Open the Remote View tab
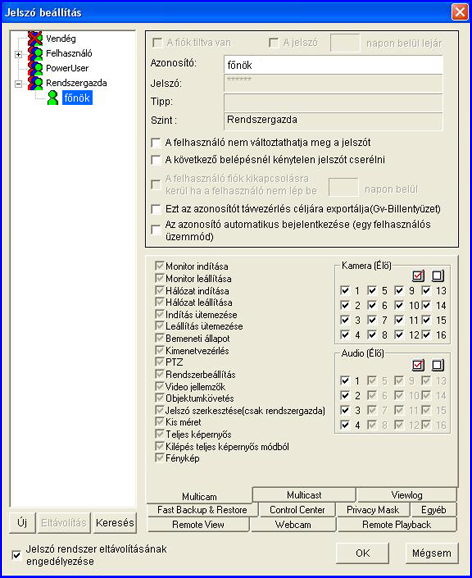 198,525
